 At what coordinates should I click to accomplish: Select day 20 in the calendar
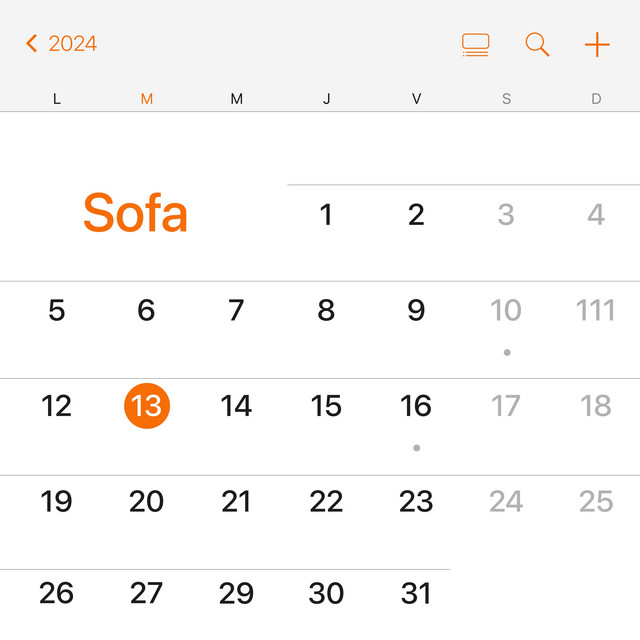click(147, 501)
